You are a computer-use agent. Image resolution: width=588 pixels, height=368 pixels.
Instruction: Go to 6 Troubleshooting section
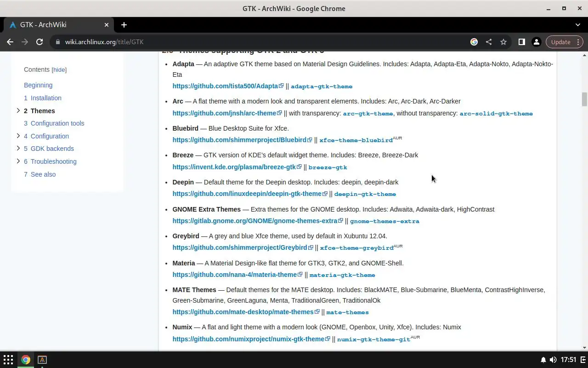(x=50, y=161)
